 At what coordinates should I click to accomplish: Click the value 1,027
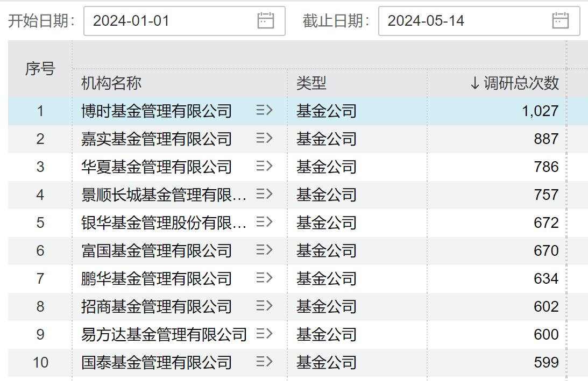pos(540,111)
